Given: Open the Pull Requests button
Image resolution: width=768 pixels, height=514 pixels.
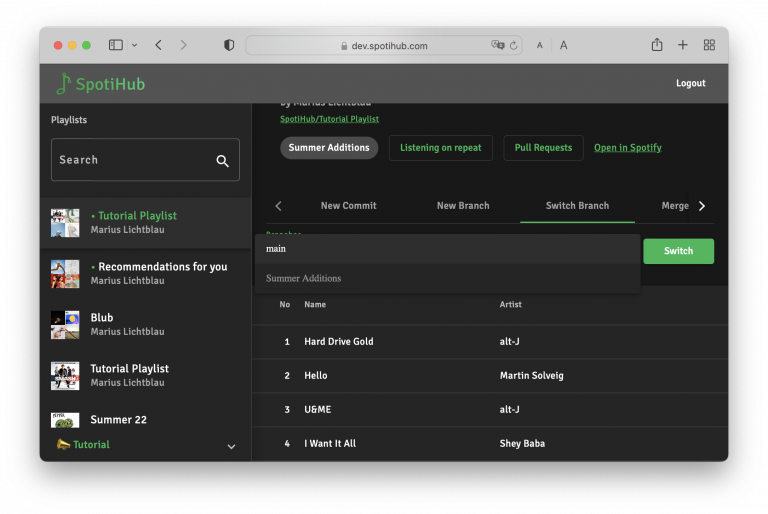Looking at the screenshot, I should click(x=543, y=147).
